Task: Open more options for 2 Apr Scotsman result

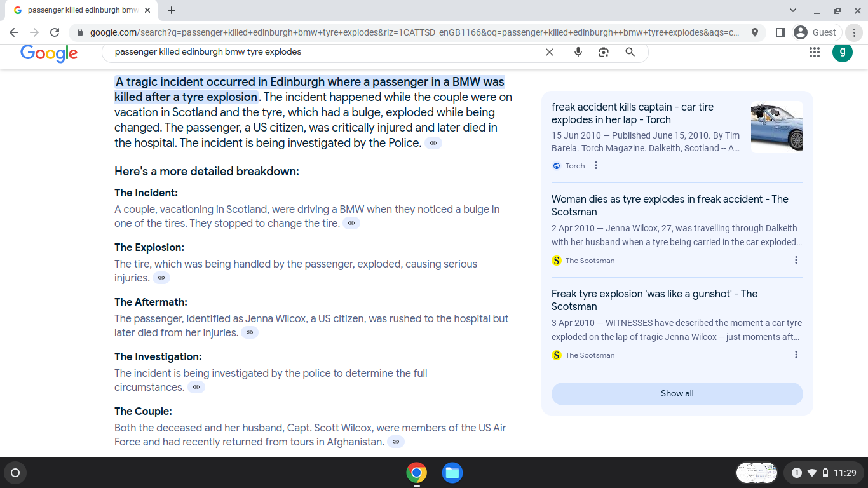Action: tap(796, 260)
